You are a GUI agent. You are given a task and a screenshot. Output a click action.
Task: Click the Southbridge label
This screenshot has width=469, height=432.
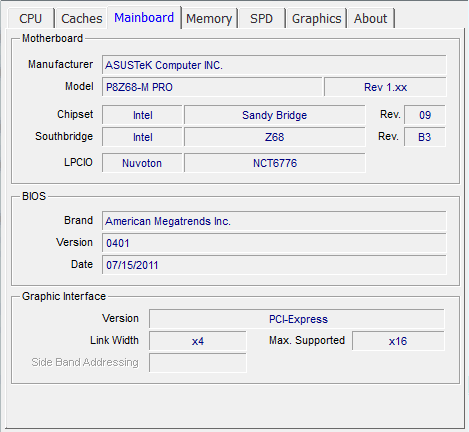(64, 136)
